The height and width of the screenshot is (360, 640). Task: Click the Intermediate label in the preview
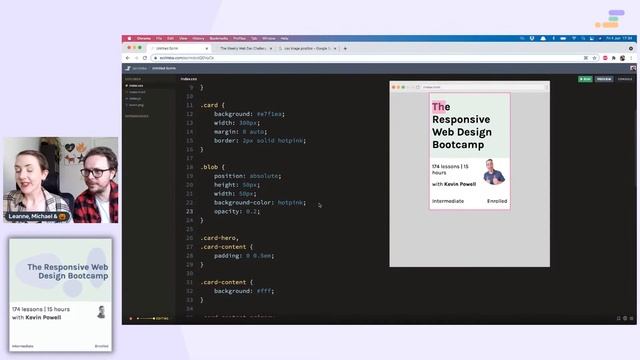448,201
